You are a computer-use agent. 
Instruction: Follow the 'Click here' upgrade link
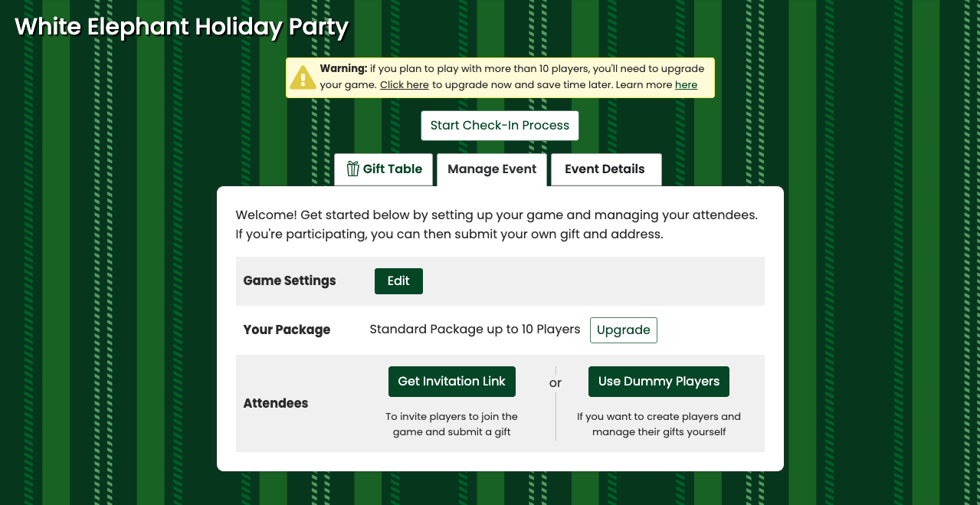404,85
